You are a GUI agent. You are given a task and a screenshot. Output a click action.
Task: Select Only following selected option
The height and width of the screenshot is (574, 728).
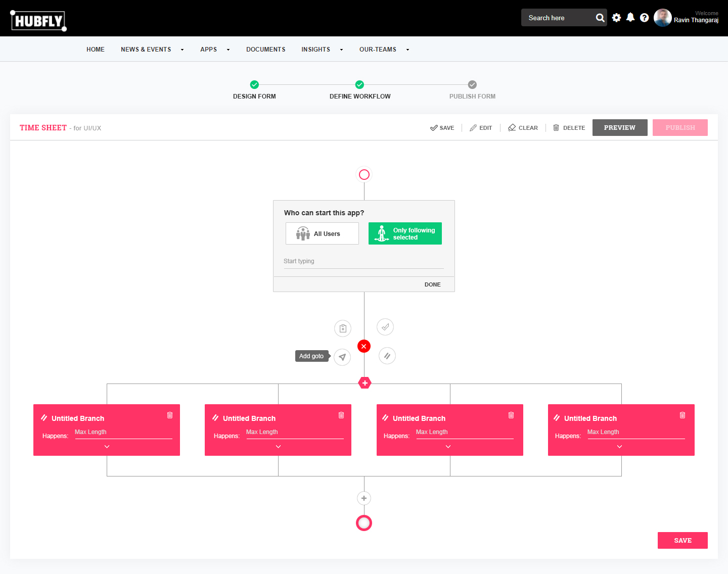pos(405,233)
